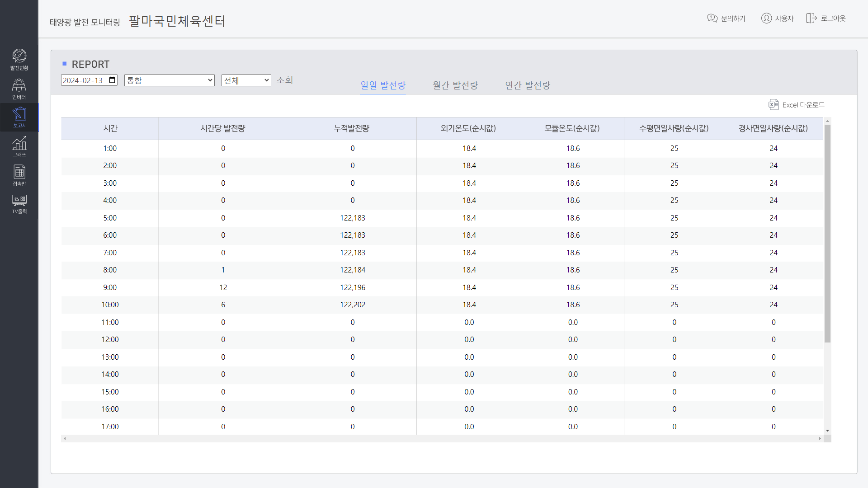Click the horizontal scroll right arrow

(820, 439)
